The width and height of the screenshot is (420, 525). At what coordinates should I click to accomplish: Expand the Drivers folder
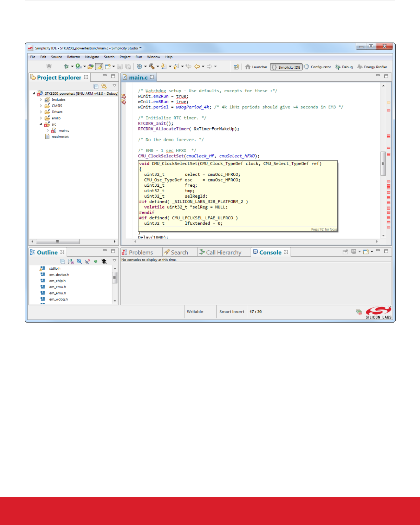coord(41,112)
